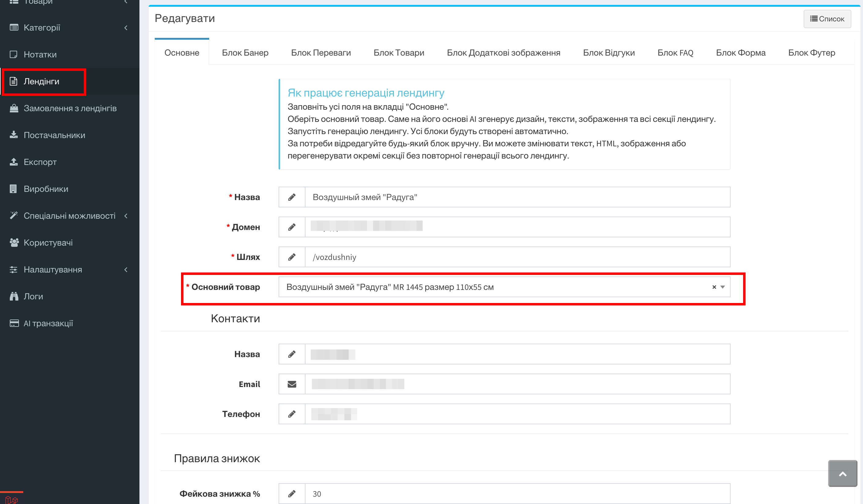Image resolution: width=863 pixels, height=504 pixels.
Task: Switch to the Блок Банер tab
Action: [245, 53]
